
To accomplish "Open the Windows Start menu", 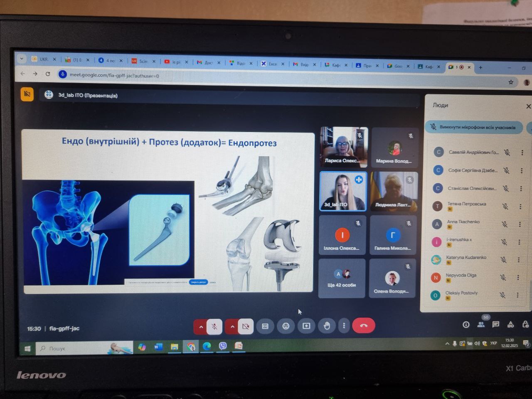I will [x=27, y=349].
